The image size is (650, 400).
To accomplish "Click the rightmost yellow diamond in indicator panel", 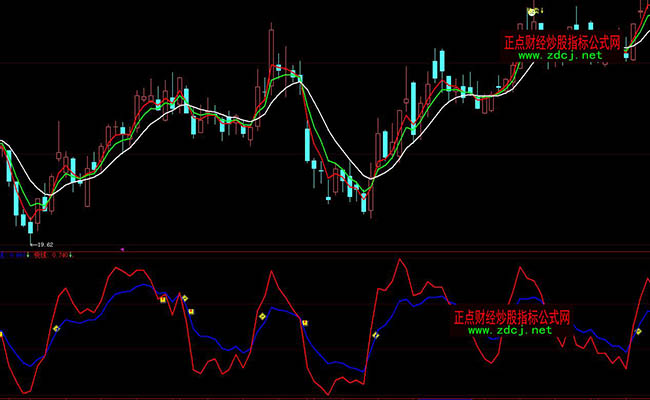I will point(638,331).
